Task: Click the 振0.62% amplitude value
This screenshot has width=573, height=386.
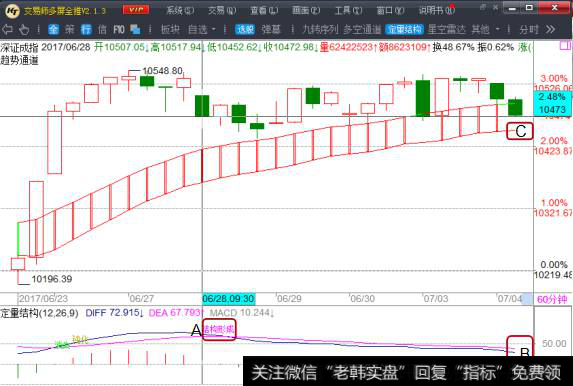Action: click(495, 47)
